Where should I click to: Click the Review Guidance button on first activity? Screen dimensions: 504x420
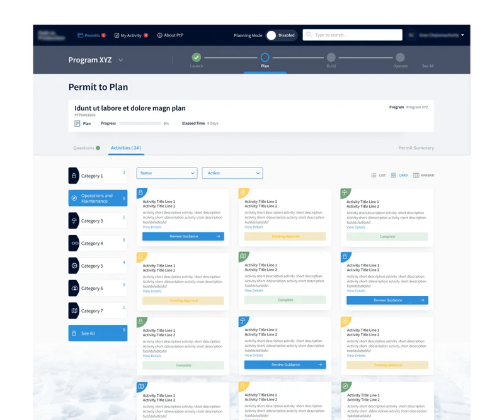click(x=183, y=236)
